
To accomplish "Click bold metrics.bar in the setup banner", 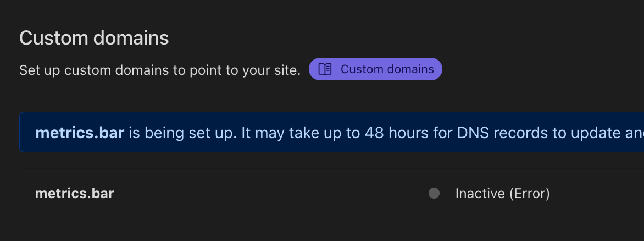I will 80,133.
